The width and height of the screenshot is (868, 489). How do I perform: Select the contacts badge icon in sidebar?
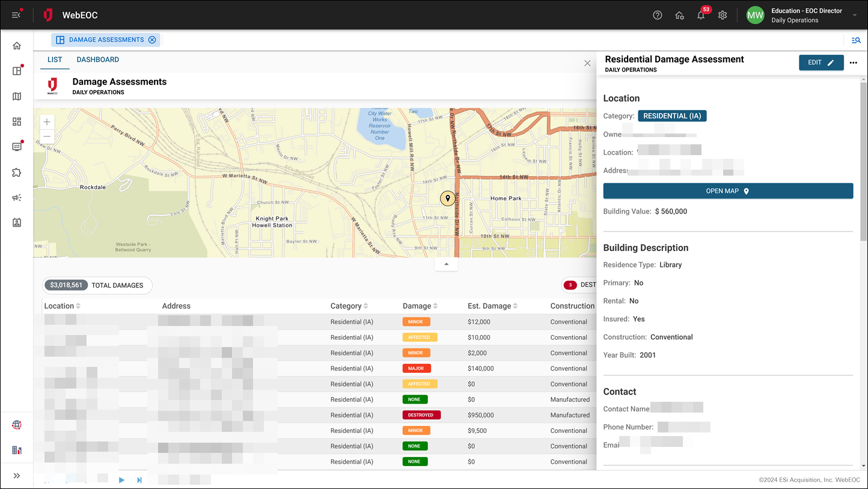click(x=16, y=223)
